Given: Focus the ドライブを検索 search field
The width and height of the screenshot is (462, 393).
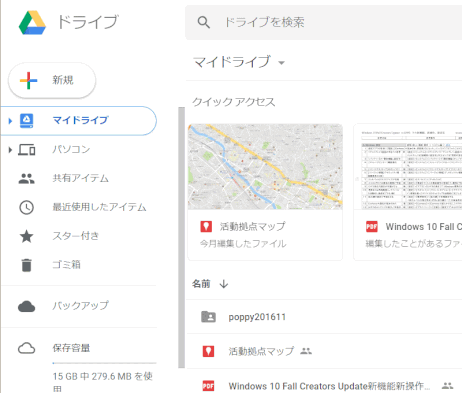Looking at the screenshot, I should (x=323, y=22).
